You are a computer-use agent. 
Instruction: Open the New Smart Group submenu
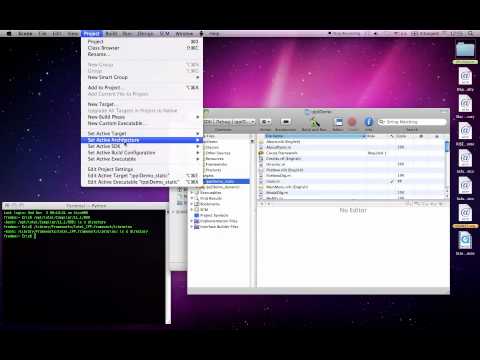tap(143, 77)
